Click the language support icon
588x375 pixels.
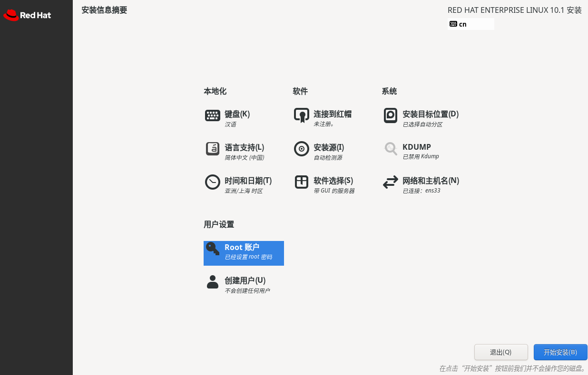(x=213, y=149)
